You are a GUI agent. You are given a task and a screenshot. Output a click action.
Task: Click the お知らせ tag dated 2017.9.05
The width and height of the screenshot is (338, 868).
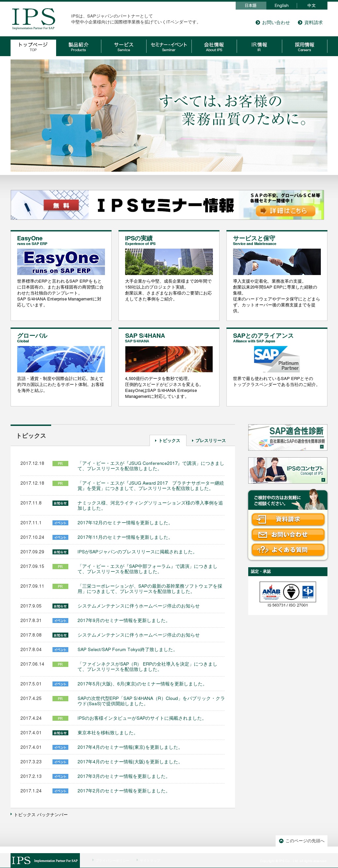pyautogui.click(x=60, y=606)
